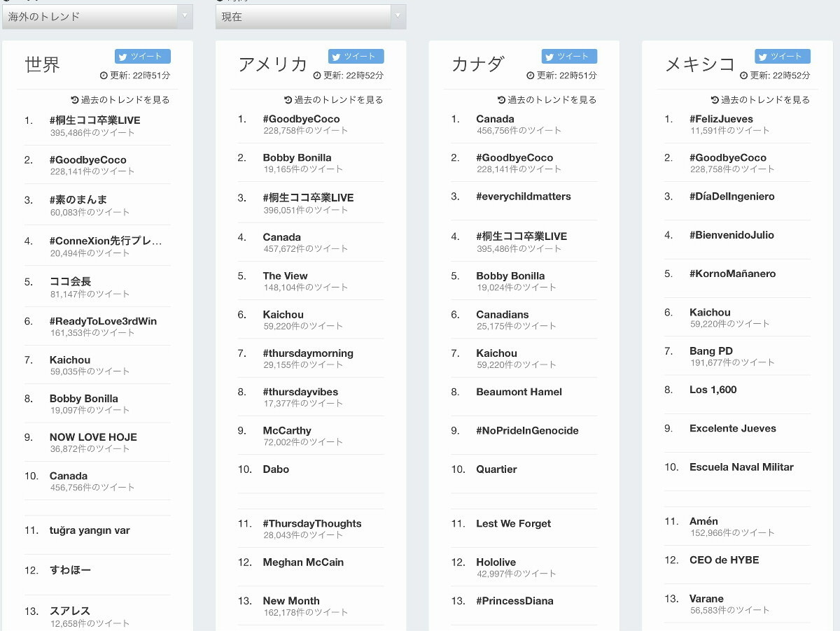Open Canada trend ranked first in カナダ
The image size is (840, 631).
(495, 119)
